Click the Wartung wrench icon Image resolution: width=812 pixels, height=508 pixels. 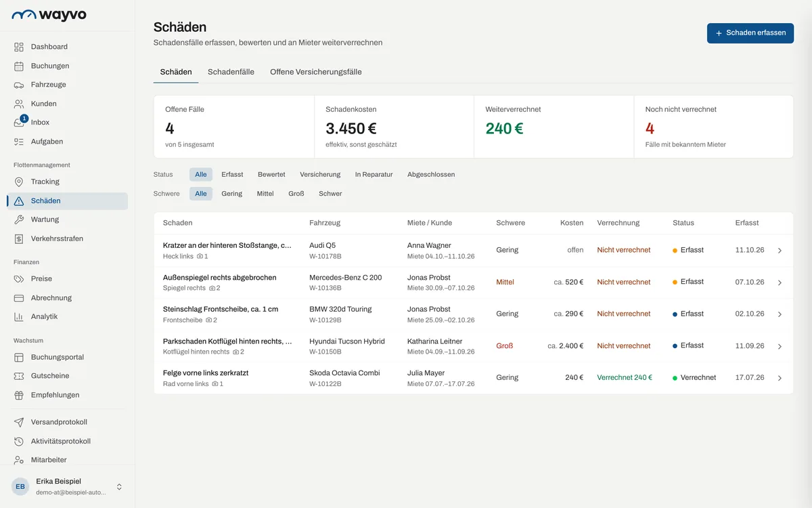click(x=19, y=219)
